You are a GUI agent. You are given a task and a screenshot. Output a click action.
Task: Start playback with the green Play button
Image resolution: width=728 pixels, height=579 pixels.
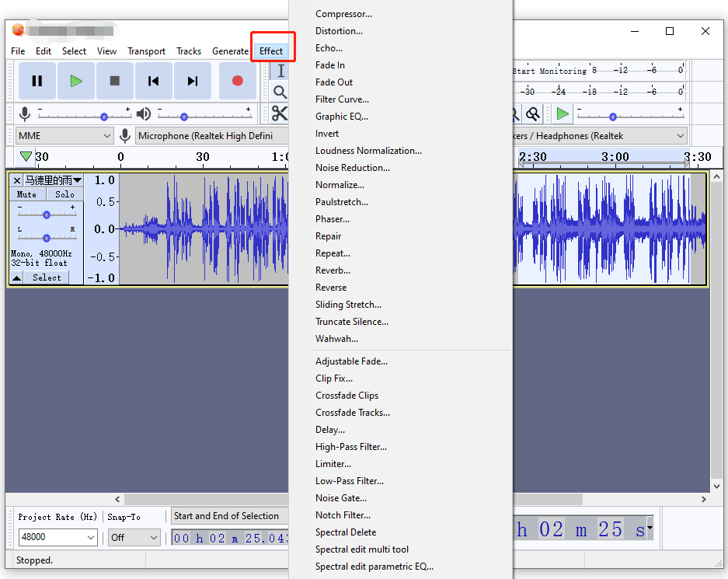click(x=76, y=82)
